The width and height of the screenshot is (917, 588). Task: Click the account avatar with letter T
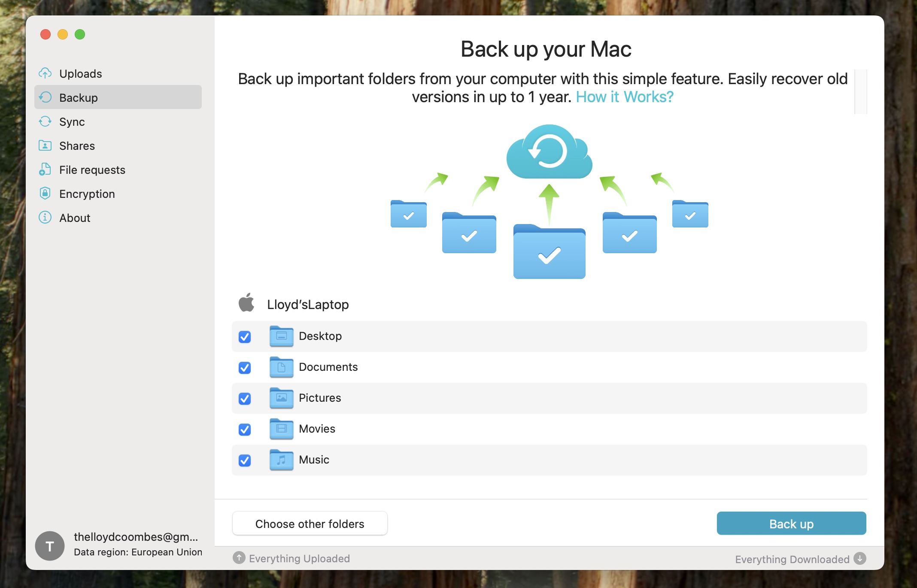(x=50, y=546)
